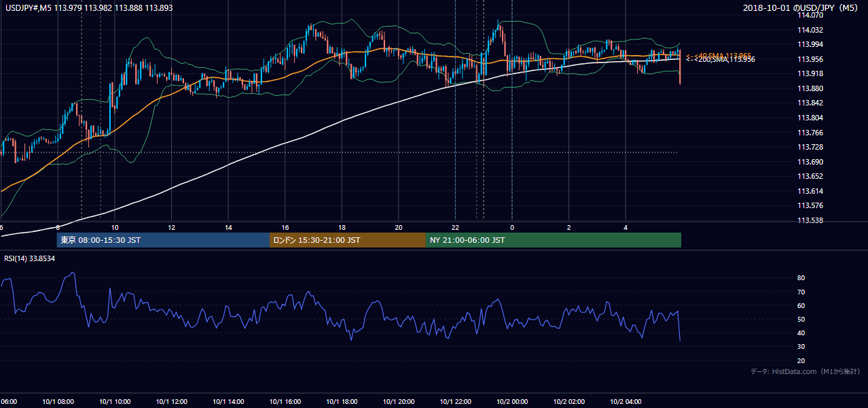The image size is (868, 408).
Task: Click the 10/1 20:00 bottom time label
Action: click(399, 401)
